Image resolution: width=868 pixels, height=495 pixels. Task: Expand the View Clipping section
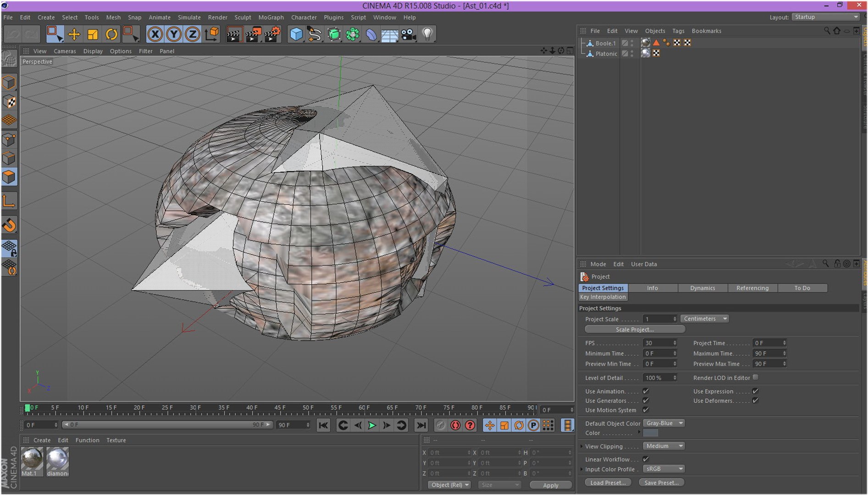click(582, 446)
